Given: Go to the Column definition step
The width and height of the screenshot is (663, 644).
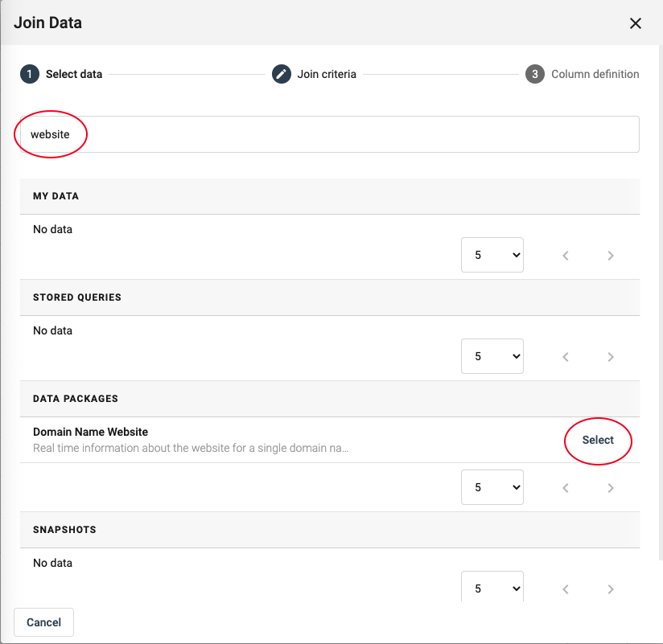Looking at the screenshot, I should (595, 74).
